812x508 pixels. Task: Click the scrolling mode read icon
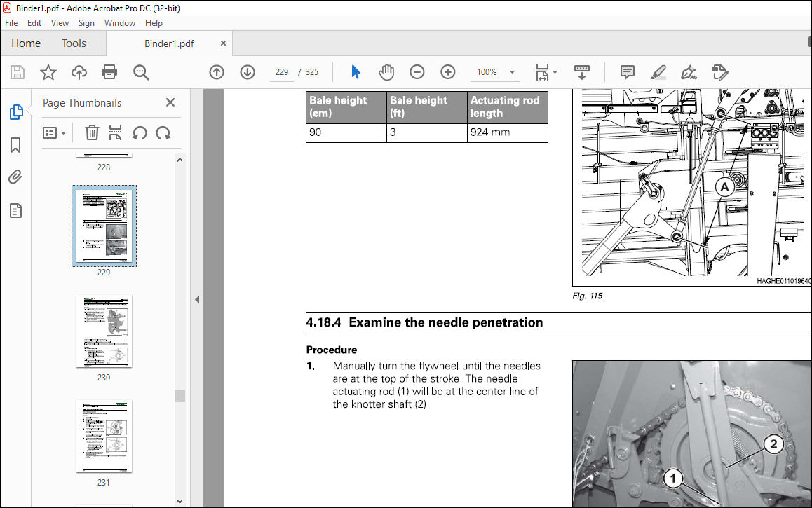[582, 72]
